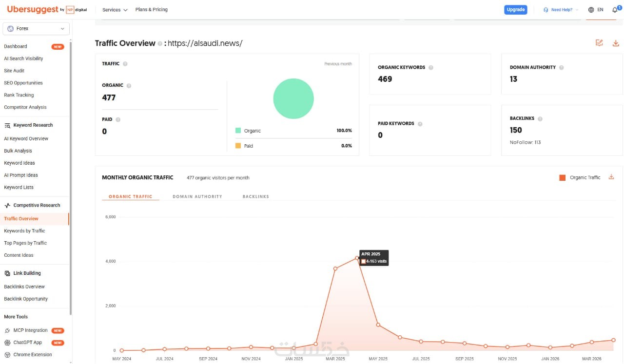Download the Traffic Overview report

click(x=616, y=43)
